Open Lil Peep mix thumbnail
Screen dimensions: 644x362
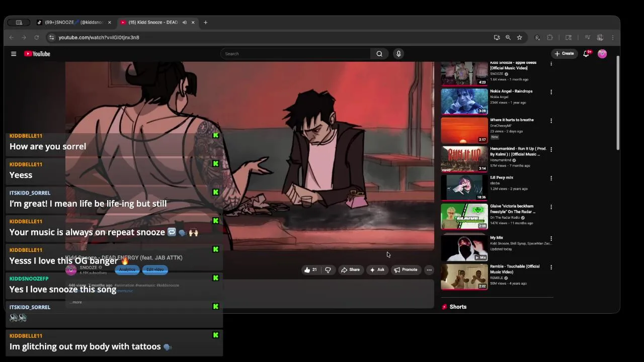click(464, 188)
